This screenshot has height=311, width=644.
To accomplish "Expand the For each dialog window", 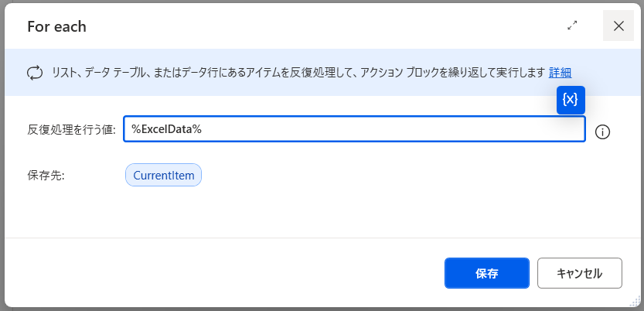I will point(572,26).
